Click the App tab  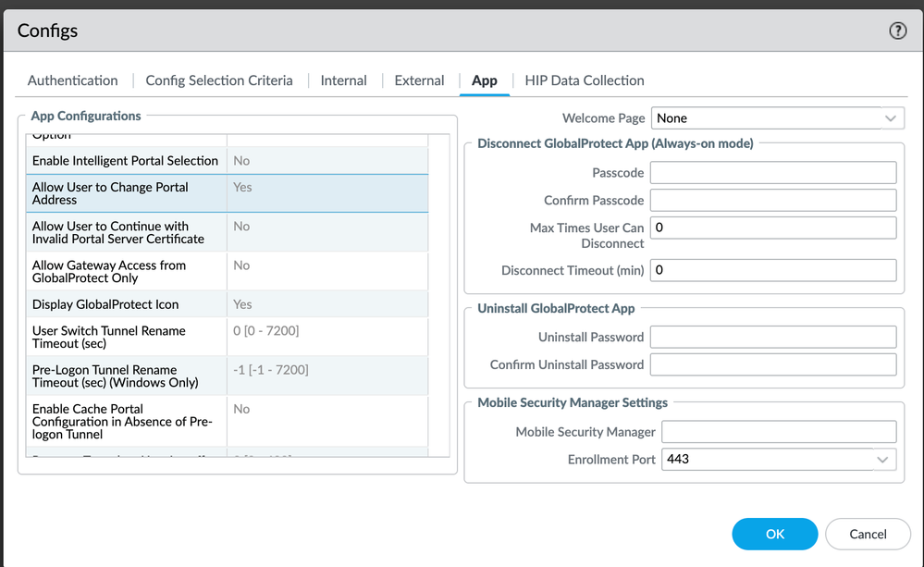[485, 80]
